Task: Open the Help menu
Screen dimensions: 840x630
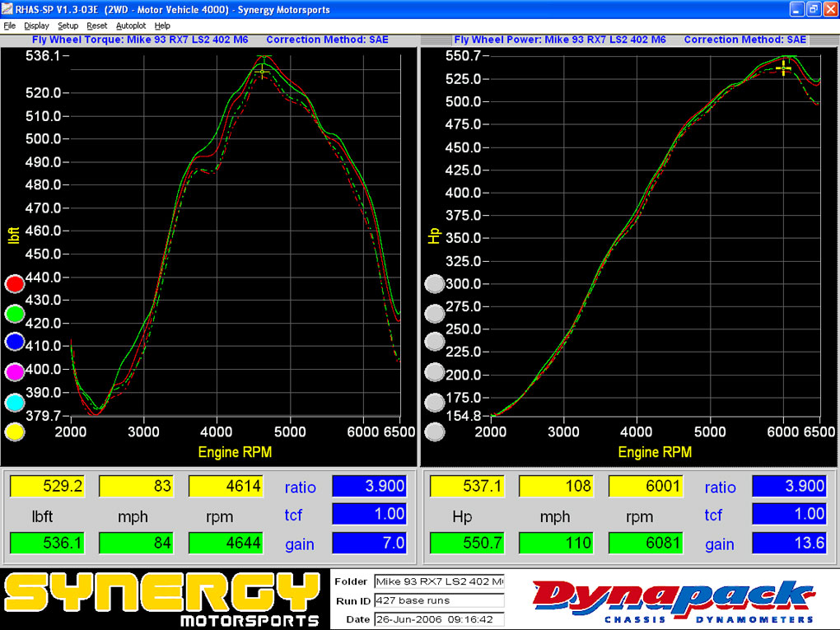Action: 162,26
